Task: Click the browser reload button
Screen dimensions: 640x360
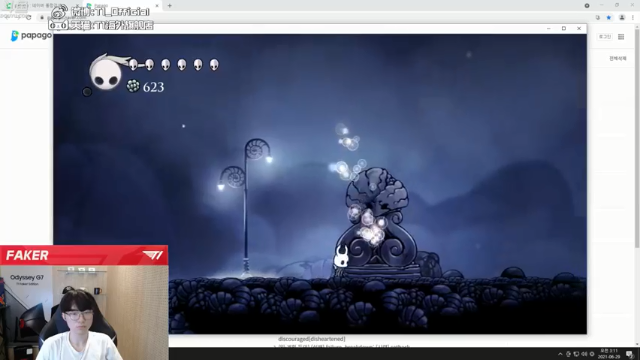Action: (x=29, y=18)
